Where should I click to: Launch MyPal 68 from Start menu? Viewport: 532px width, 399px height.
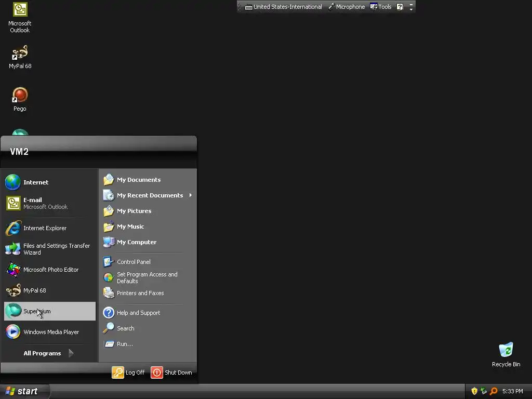point(50,290)
